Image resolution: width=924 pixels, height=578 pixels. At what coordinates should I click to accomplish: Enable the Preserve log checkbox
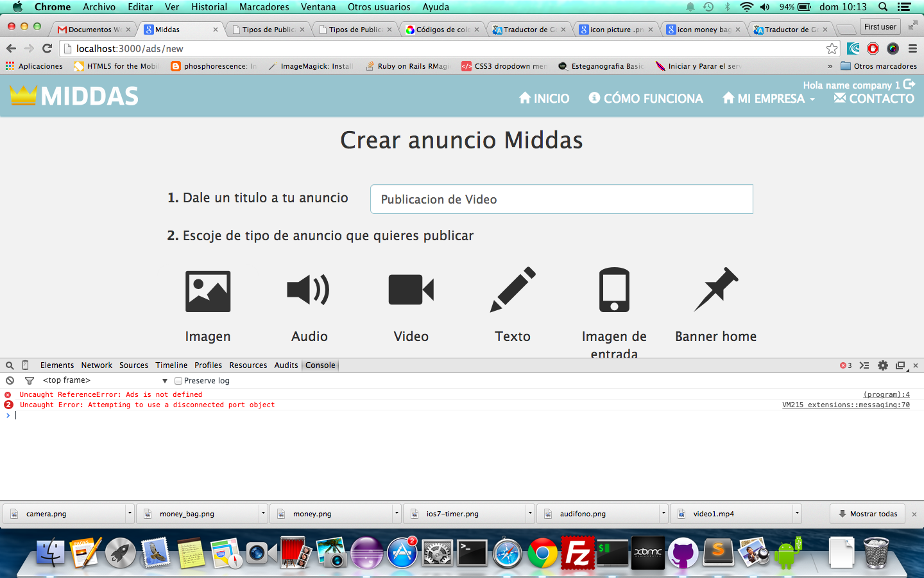(x=178, y=381)
